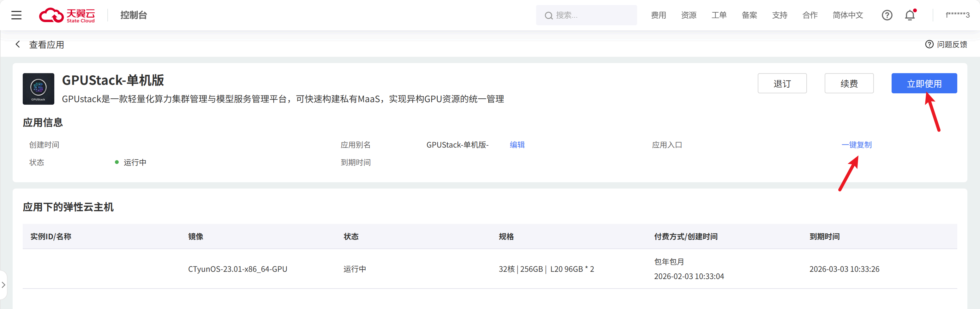Open the 合作 menu
980x309 pixels.
point(810,15)
